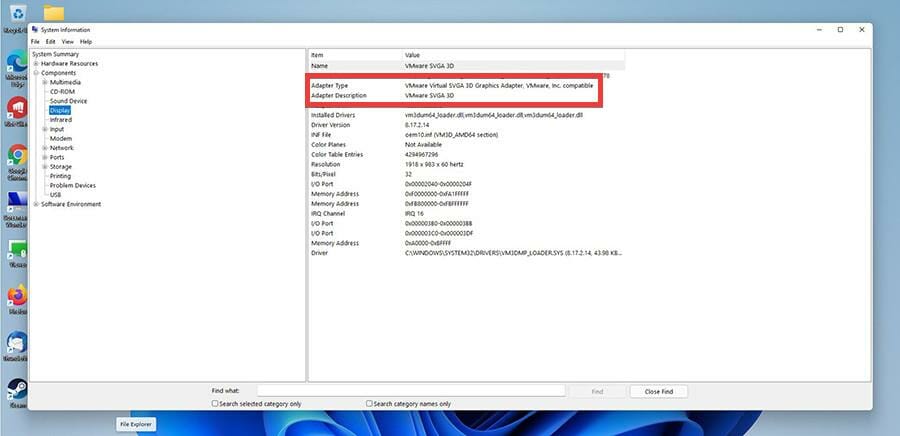Screen dimensions: 900x436
Task: Select the Sound Device category
Action: point(68,101)
